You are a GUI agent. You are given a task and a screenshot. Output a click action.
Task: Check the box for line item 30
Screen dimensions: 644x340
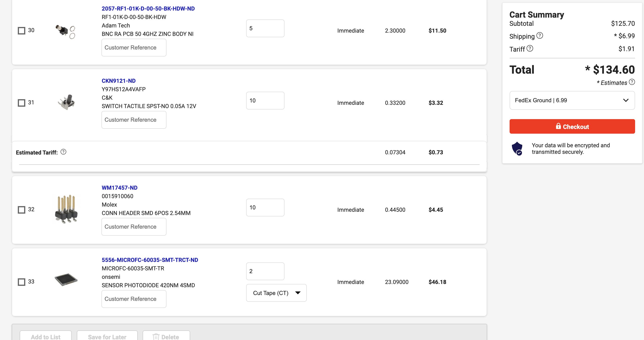(22, 31)
